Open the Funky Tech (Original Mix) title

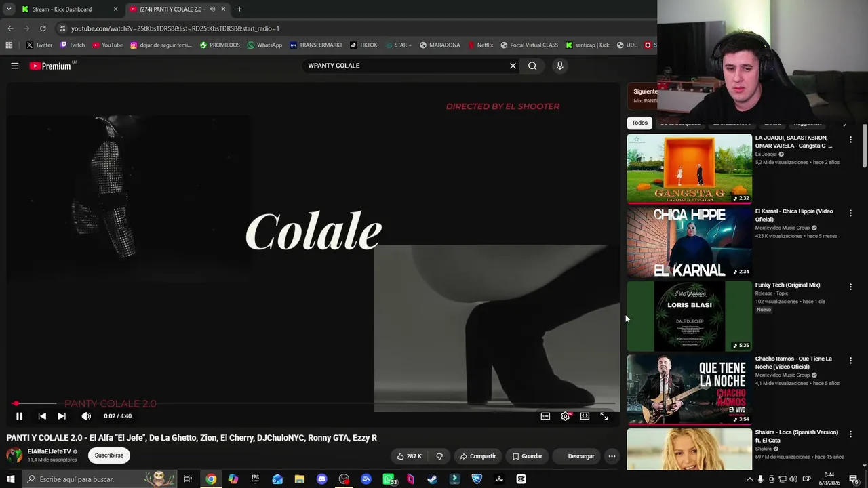(787, 285)
